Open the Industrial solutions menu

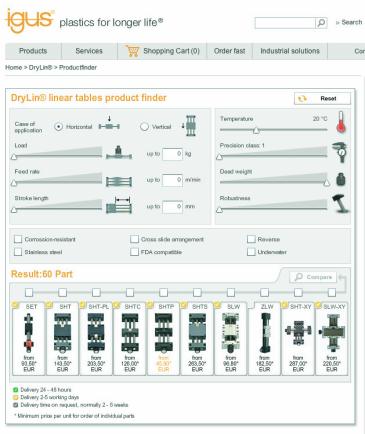click(290, 51)
